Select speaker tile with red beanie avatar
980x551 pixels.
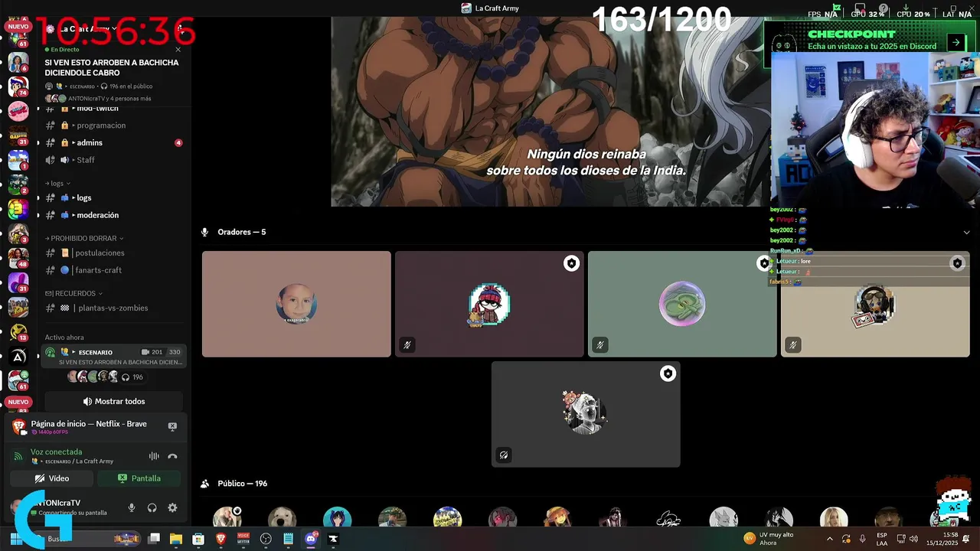coord(489,304)
